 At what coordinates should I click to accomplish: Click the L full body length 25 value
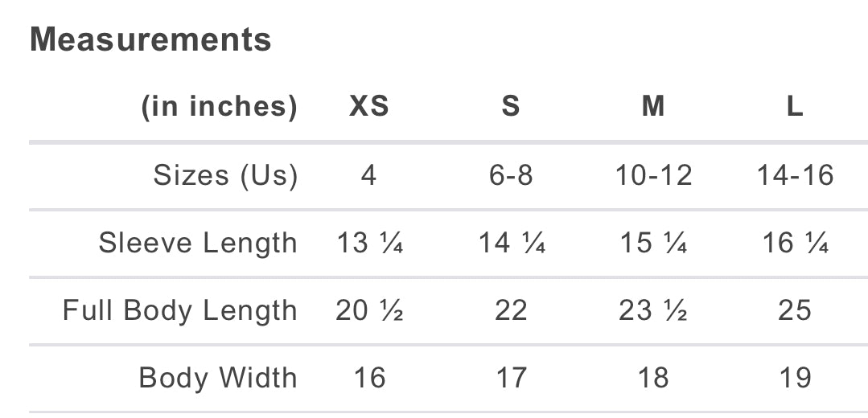pyautogui.click(x=795, y=310)
